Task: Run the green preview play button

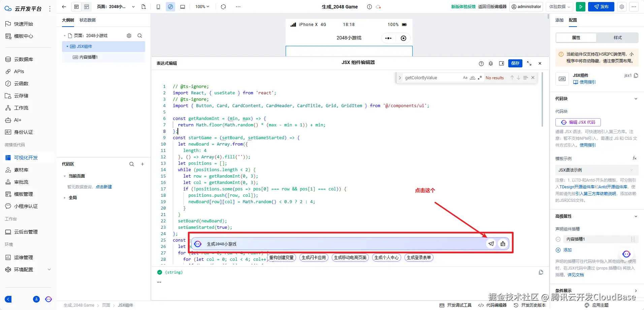Action: click(581, 7)
